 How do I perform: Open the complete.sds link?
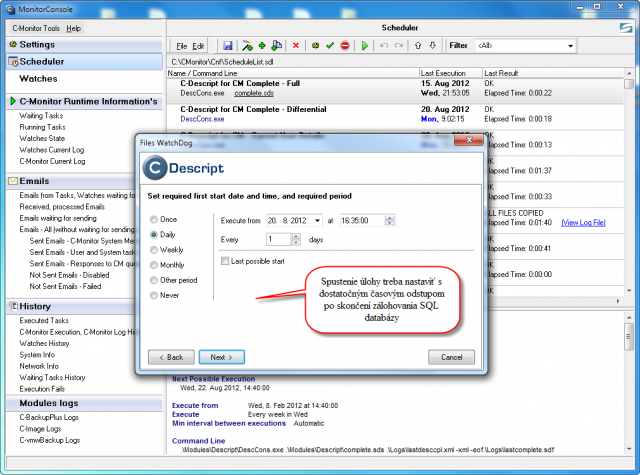(254, 93)
